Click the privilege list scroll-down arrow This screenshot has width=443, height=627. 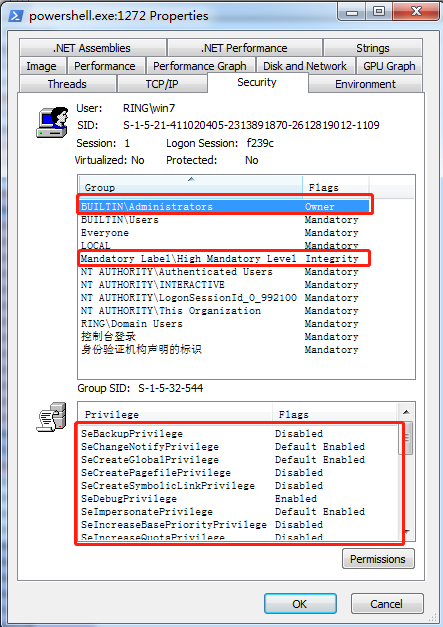tap(406, 532)
